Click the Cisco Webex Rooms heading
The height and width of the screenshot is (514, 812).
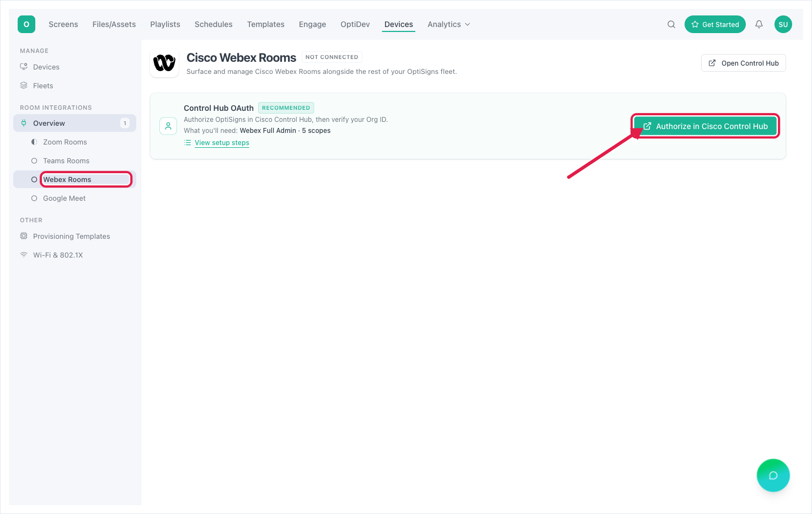pos(241,57)
